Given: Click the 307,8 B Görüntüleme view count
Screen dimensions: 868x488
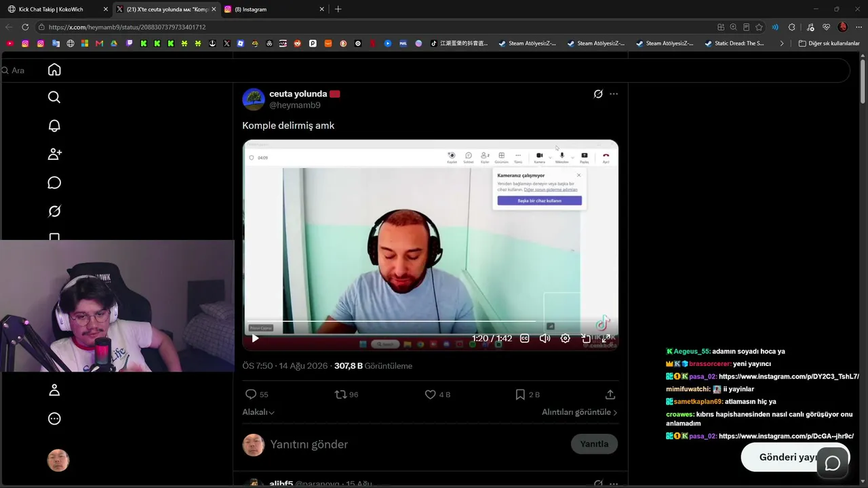Looking at the screenshot, I should point(373,366).
